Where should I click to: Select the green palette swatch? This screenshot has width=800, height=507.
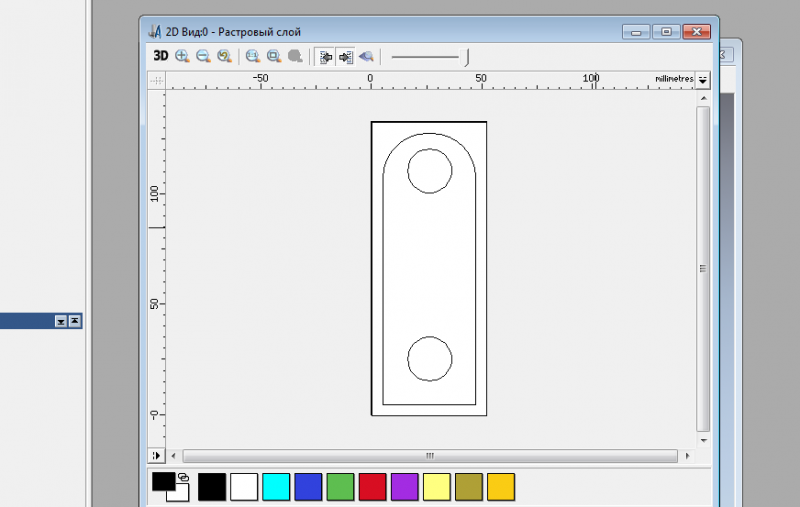point(340,487)
